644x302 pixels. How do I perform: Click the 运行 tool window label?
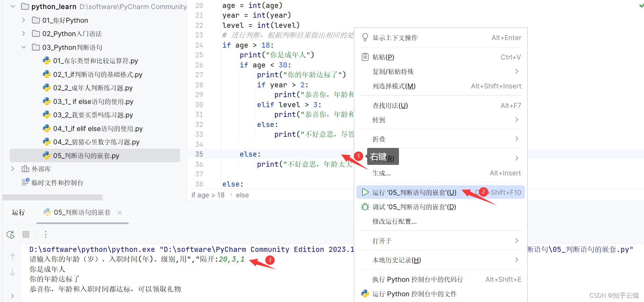[x=18, y=213]
